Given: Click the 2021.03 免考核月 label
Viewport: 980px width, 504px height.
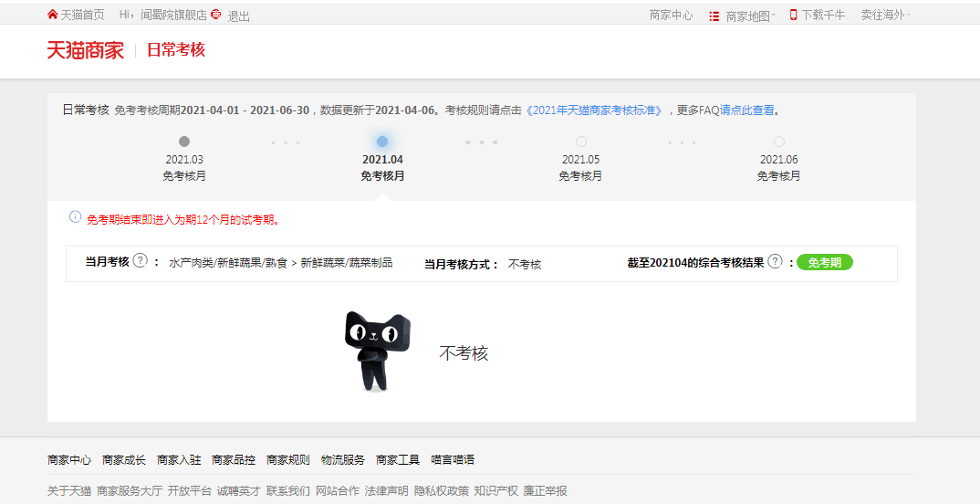Looking at the screenshot, I should point(184,176).
